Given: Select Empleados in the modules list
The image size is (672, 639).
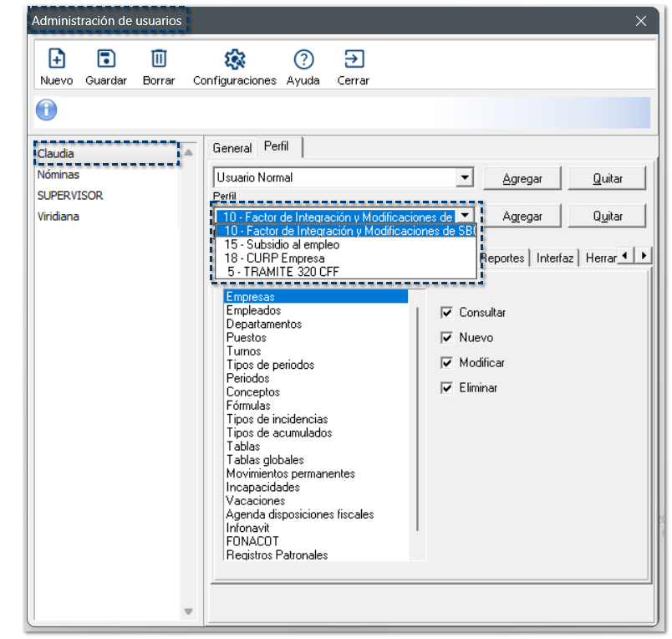Looking at the screenshot, I should coord(253,310).
